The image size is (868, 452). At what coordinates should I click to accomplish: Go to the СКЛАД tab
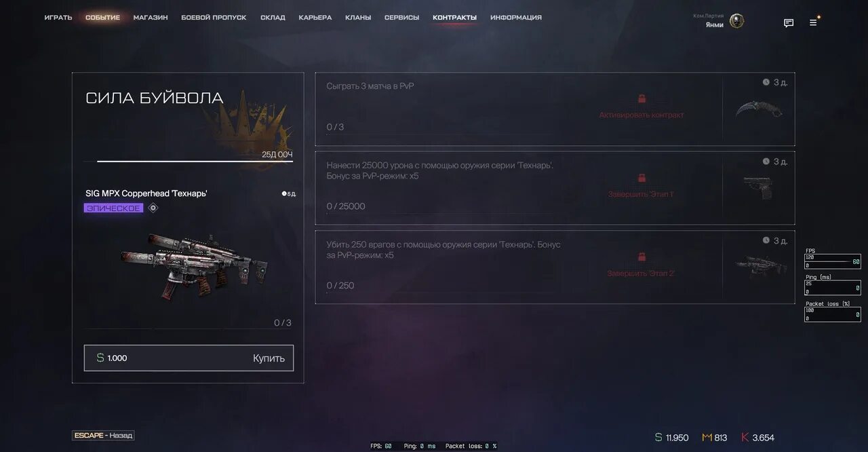pos(273,18)
